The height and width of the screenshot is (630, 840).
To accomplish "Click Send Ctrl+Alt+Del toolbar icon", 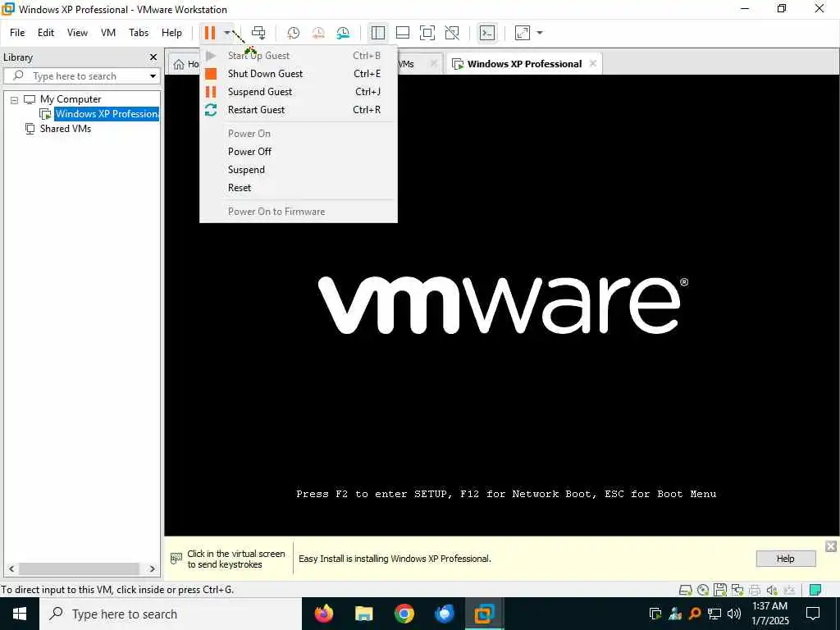I will tap(258, 33).
